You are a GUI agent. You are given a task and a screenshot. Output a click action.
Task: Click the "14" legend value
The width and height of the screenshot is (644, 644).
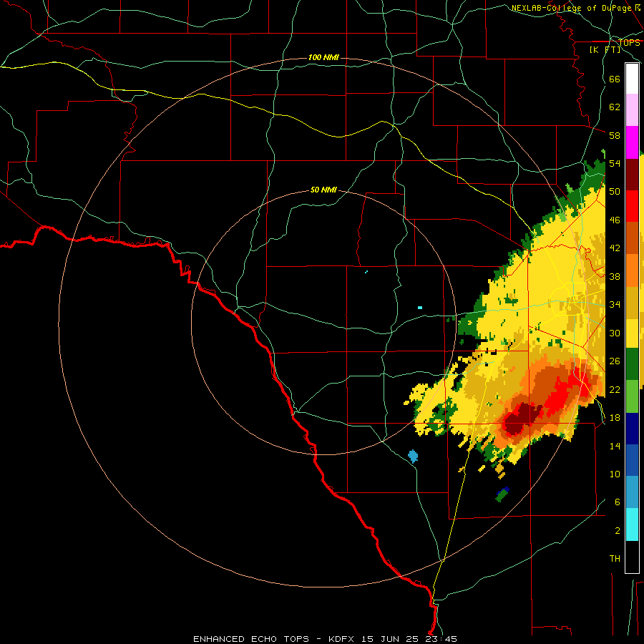click(615, 446)
